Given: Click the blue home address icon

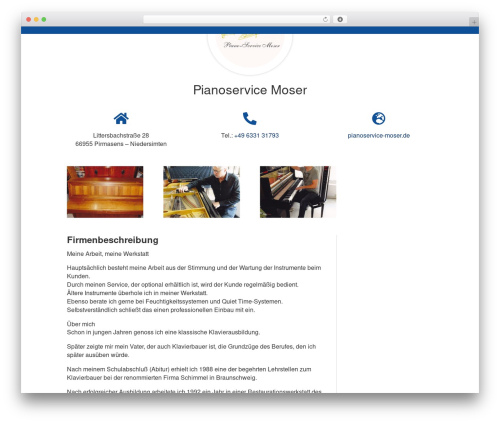Looking at the screenshot, I should click(121, 118).
